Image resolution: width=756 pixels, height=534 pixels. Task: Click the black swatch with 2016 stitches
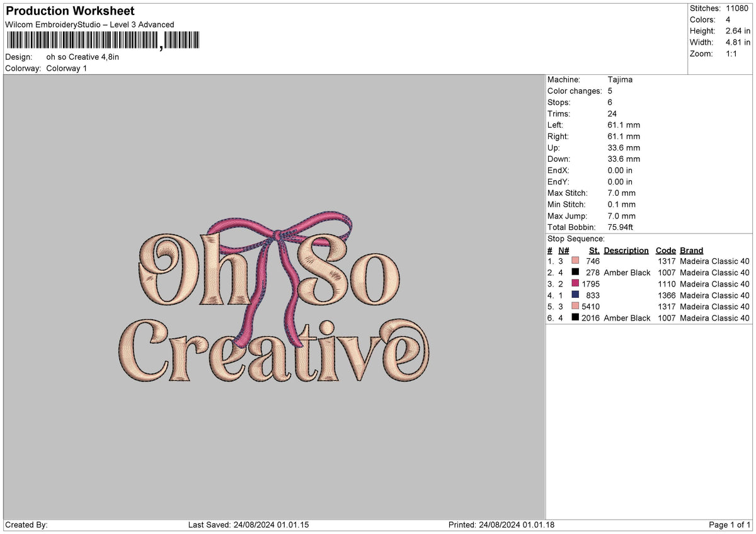[575, 318]
